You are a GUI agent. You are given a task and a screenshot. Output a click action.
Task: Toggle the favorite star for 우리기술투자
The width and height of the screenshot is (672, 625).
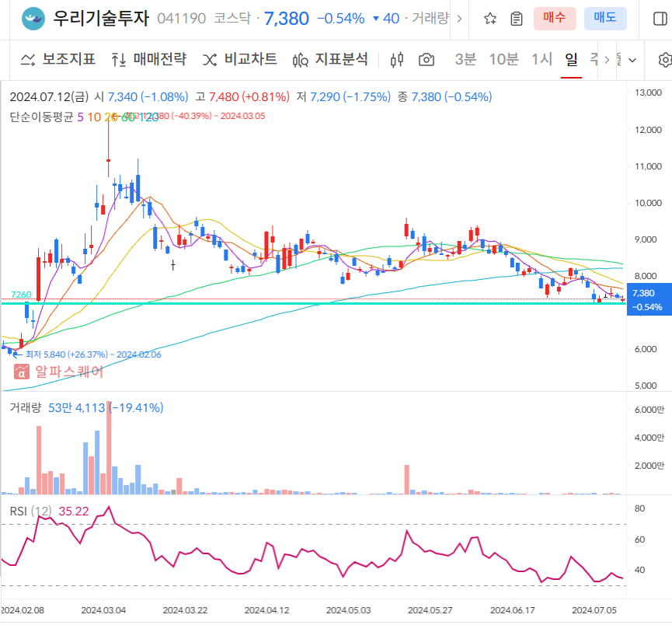pyautogui.click(x=490, y=18)
